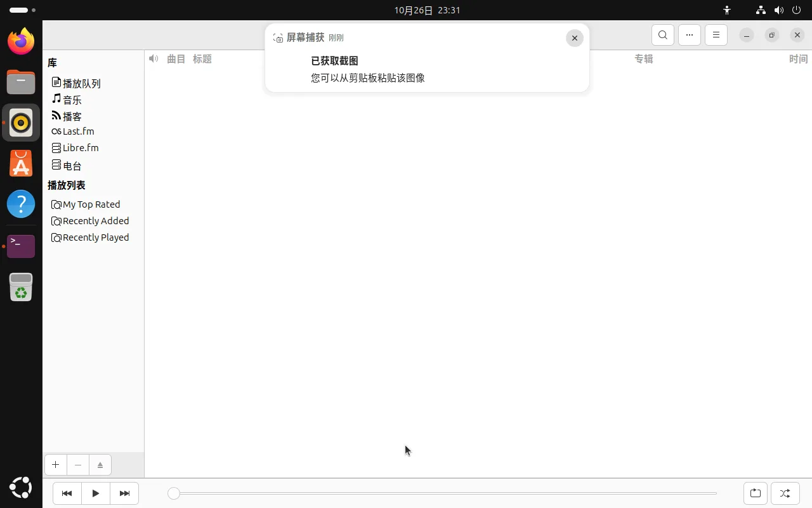Click the Last.fm logo icon
The height and width of the screenshot is (508, 812).
pos(56,131)
